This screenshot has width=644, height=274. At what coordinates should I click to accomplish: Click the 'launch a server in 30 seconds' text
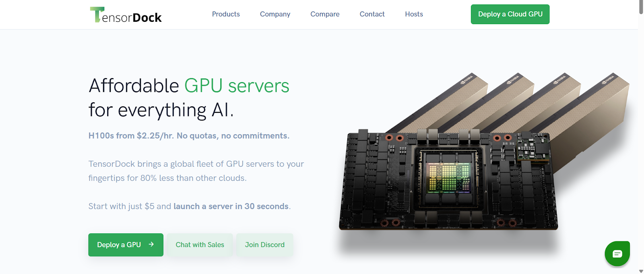[x=231, y=206]
